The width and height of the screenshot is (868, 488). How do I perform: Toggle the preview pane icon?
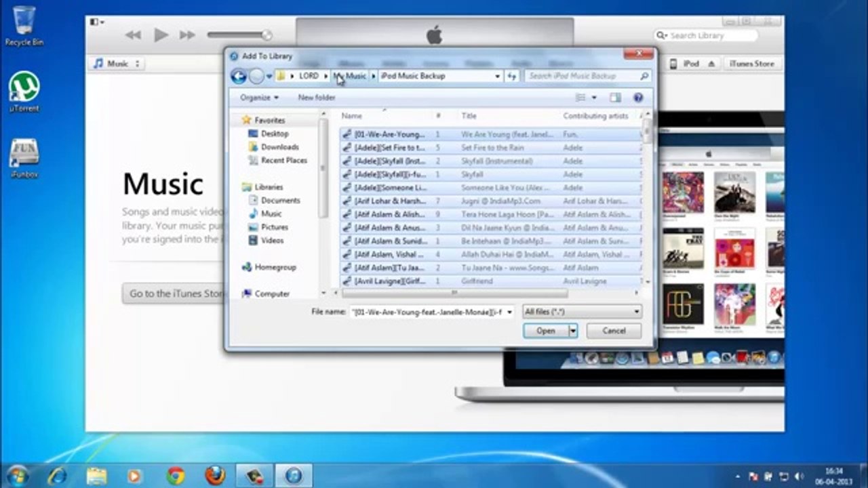coord(615,98)
